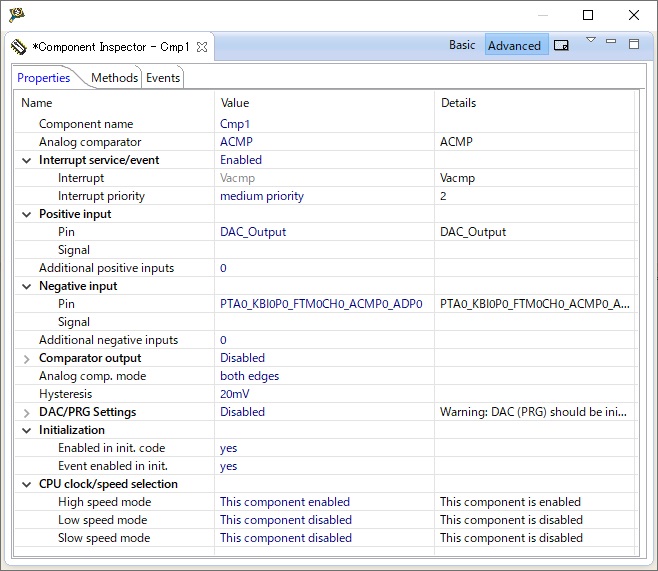Expand the DAC/PRG Settings group

(x=26, y=413)
